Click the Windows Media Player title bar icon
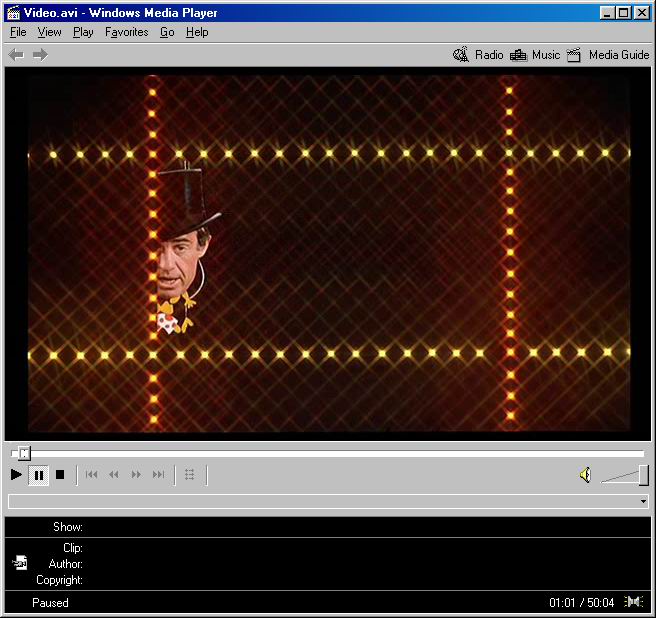Viewport: 656px width, 618px height. click(x=13, y=13)
